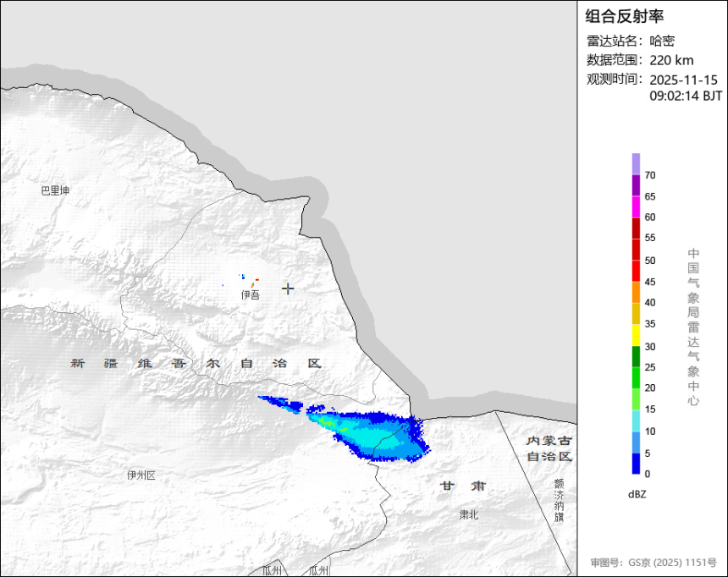Click the 肃北 place label
The width and height of the screenshot is (728, 577).
coord(468,514)
